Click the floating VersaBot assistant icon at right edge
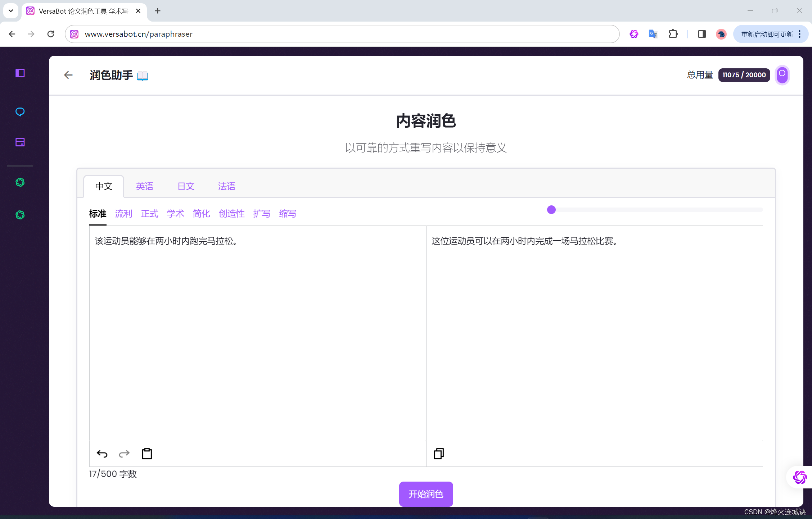812x519 pixels. pos(800,477)
